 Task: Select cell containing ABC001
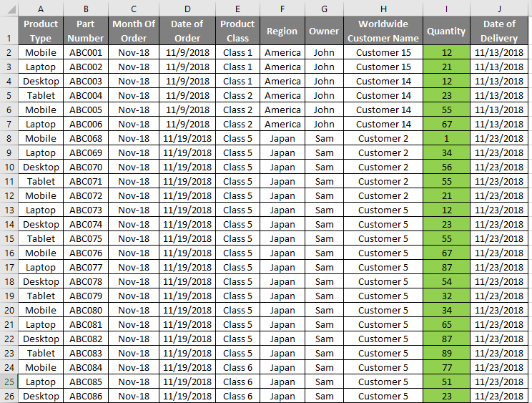click(x=86, y=53)
